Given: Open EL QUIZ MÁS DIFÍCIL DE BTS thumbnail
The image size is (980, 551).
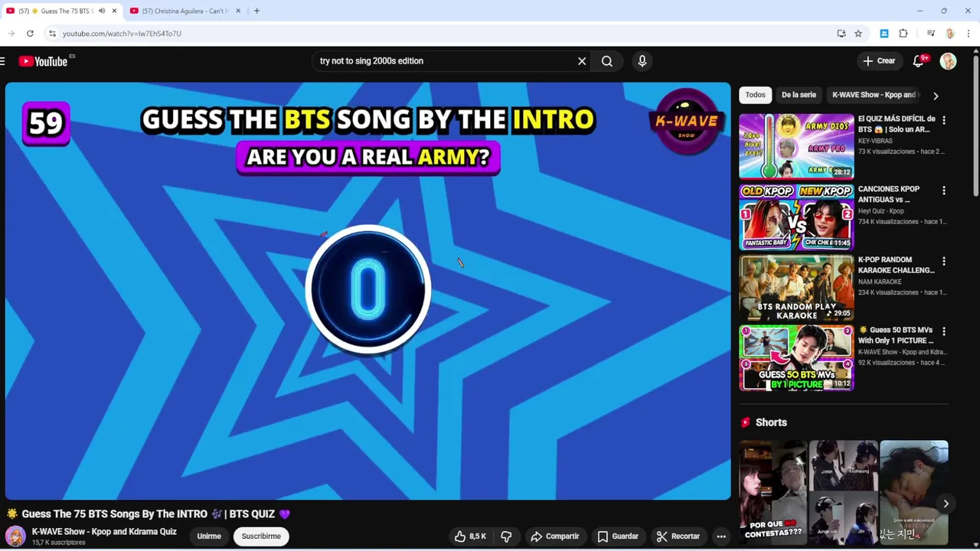Looking at the screenshot, I should tap(796, 146).
